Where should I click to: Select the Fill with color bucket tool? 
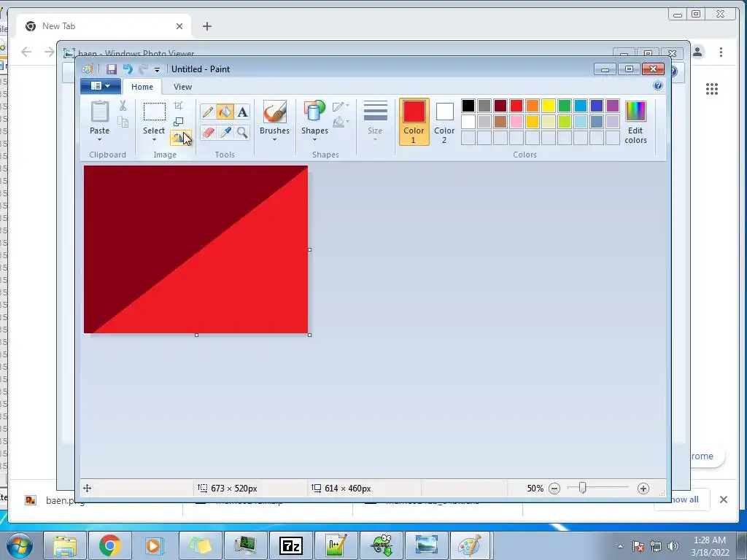pyautogui.click(x=225, y=112)
